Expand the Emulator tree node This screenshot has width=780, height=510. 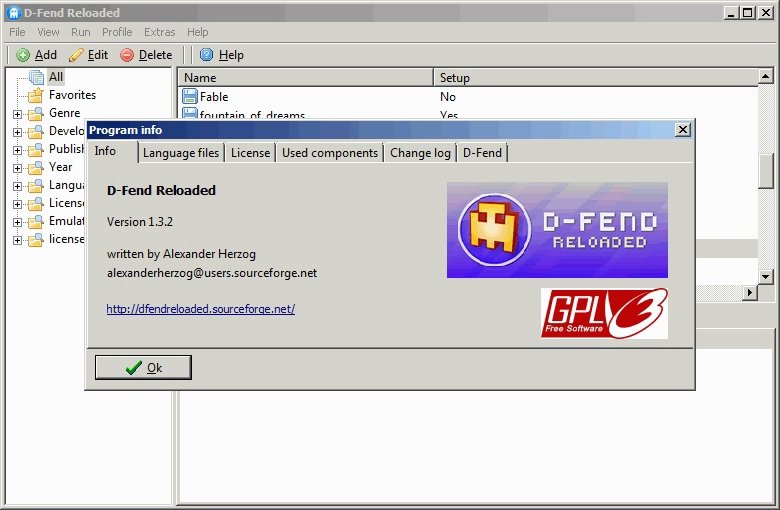click(x=17, y=222)
